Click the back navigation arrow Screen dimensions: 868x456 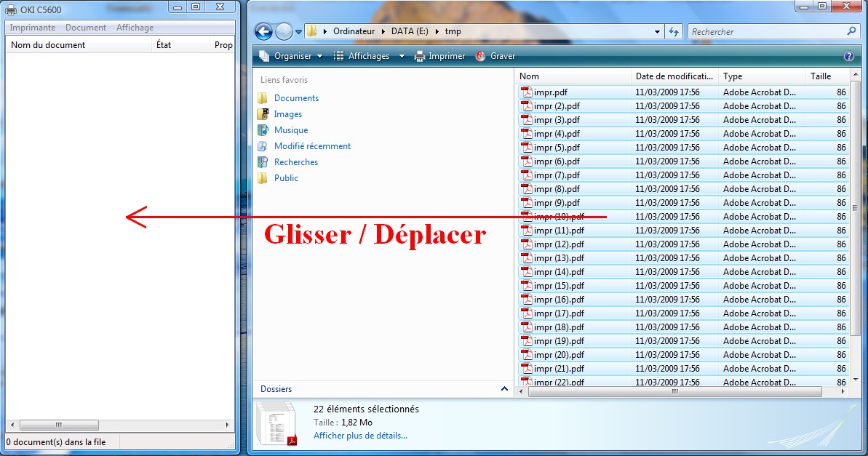(263, 31)
